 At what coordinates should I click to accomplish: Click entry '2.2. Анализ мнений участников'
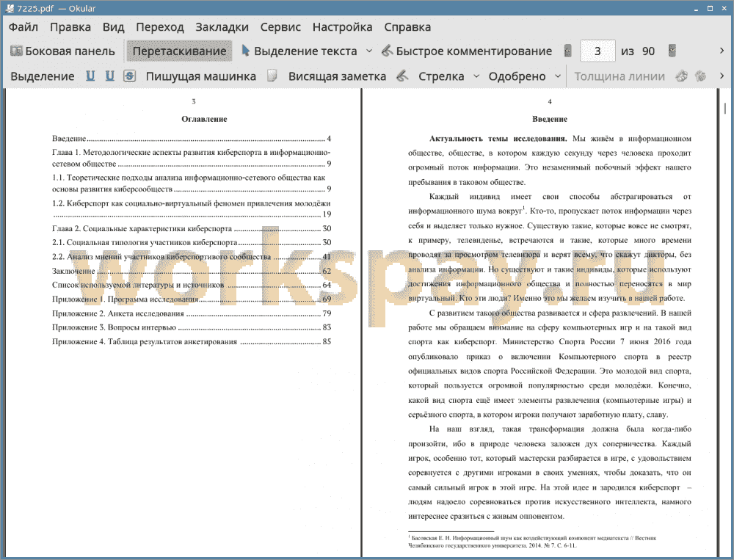point(192,257)
